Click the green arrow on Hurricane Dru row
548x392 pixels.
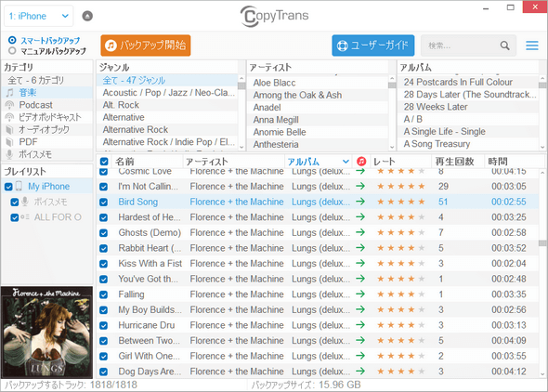point(360,325)
